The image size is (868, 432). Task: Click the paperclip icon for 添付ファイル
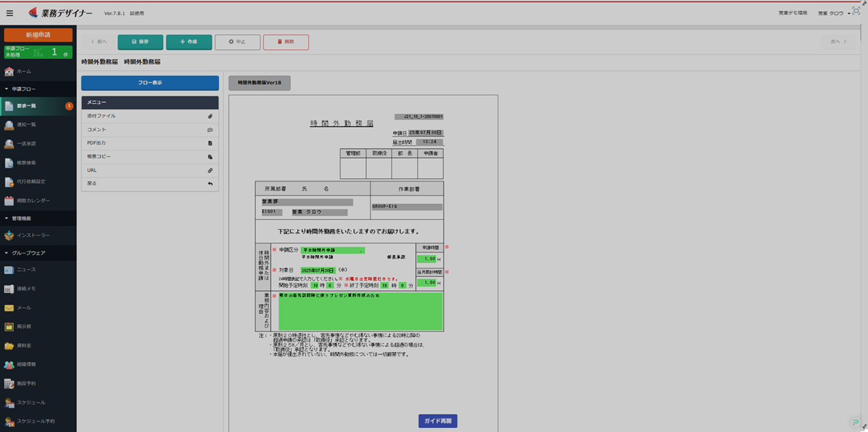210,116
